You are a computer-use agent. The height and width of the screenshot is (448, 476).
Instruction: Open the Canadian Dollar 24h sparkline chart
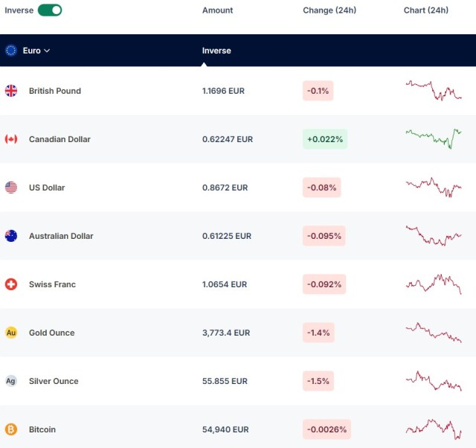point(434,139)
